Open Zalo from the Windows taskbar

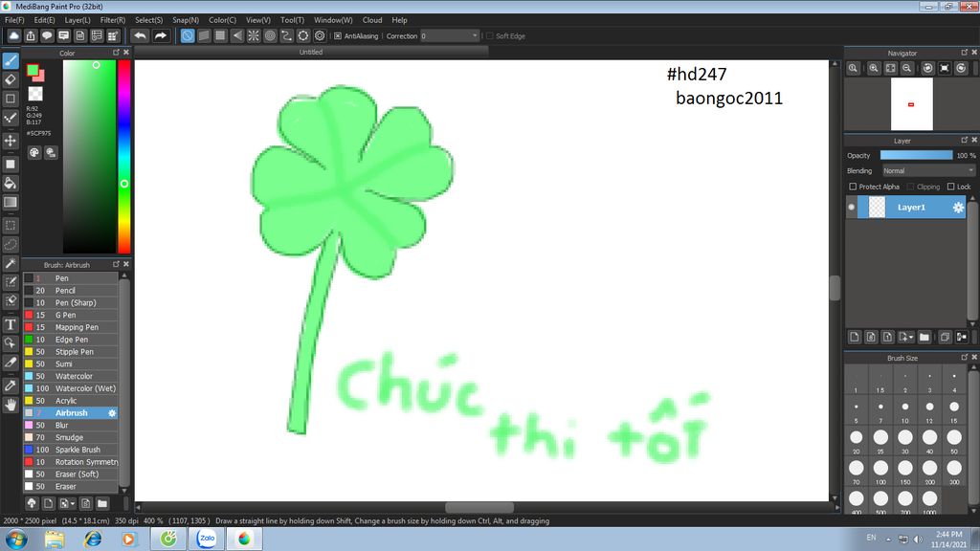tap(207, 538)
